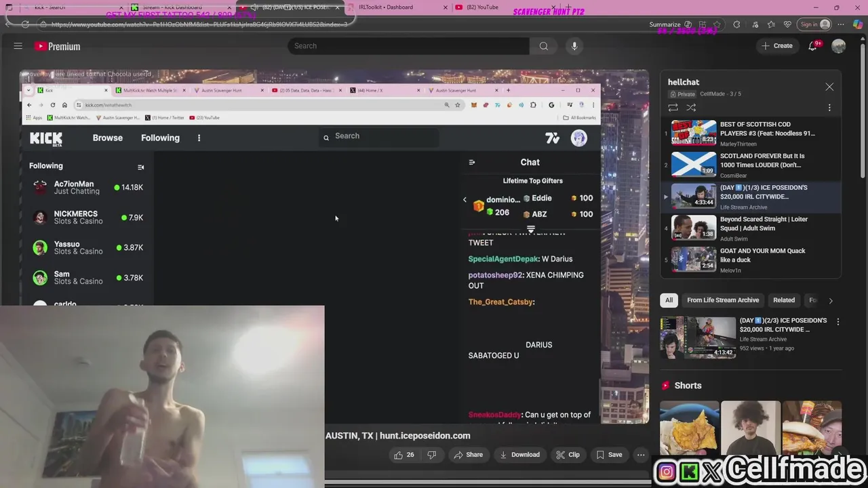Viewport: 868px width, 488px height.
Task: Reload the page in the browser
Action: 25,24
